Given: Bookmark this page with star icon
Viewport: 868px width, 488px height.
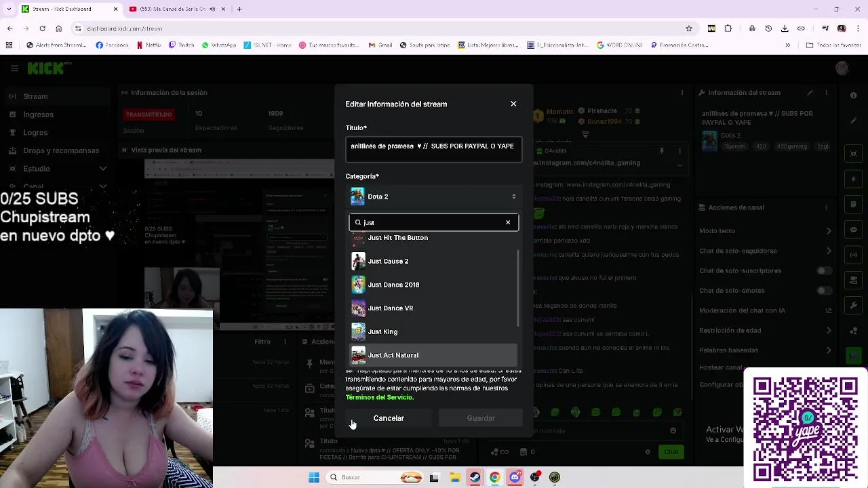Looking at the screenshot, I should click(x=689, y=28).
